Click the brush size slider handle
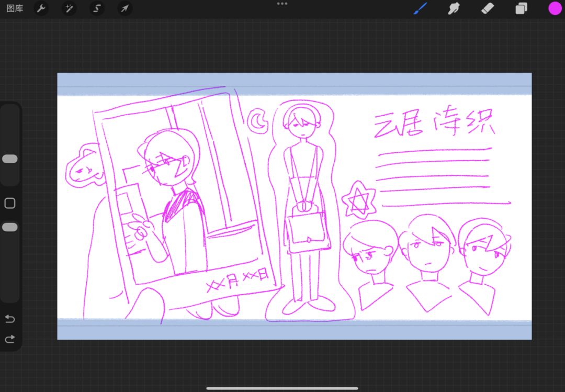 pyautogui.click(x=10, y=159)
